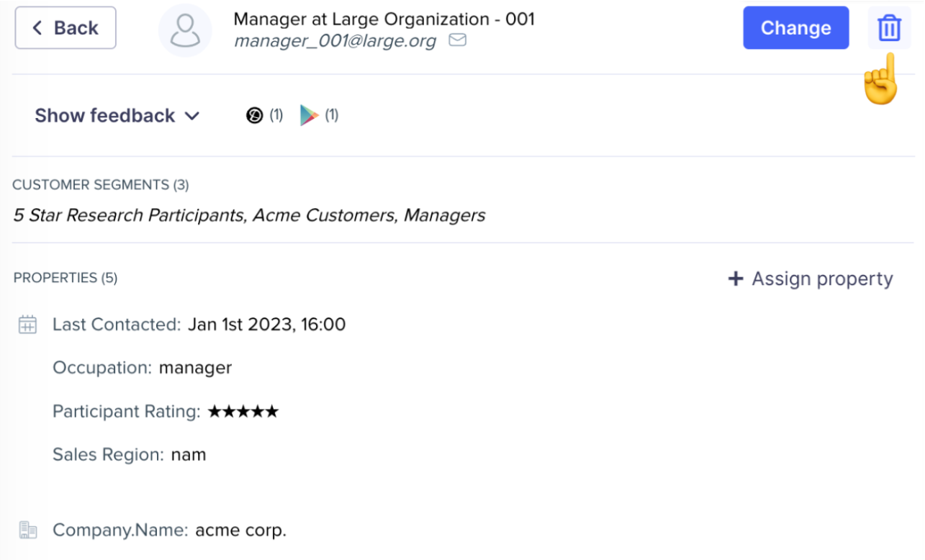The height and width of the screenshot is (560, 925).
Task: Click the five-star Participant Rating value
Action: 243,412
